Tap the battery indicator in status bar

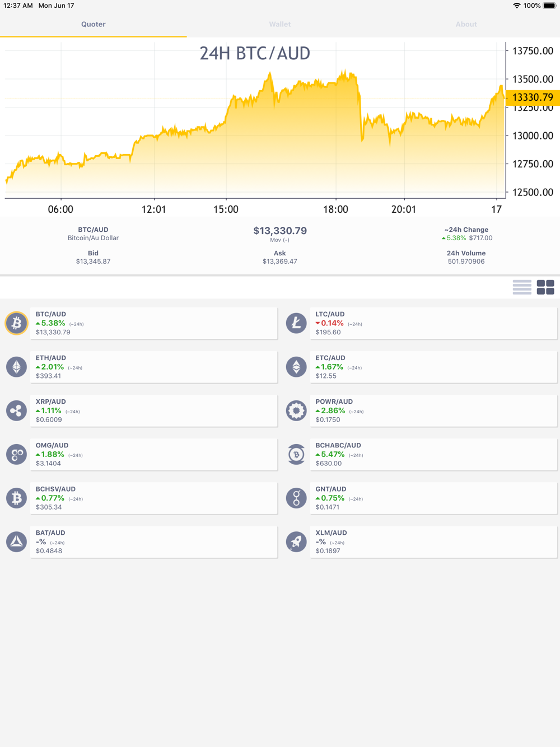549,6
